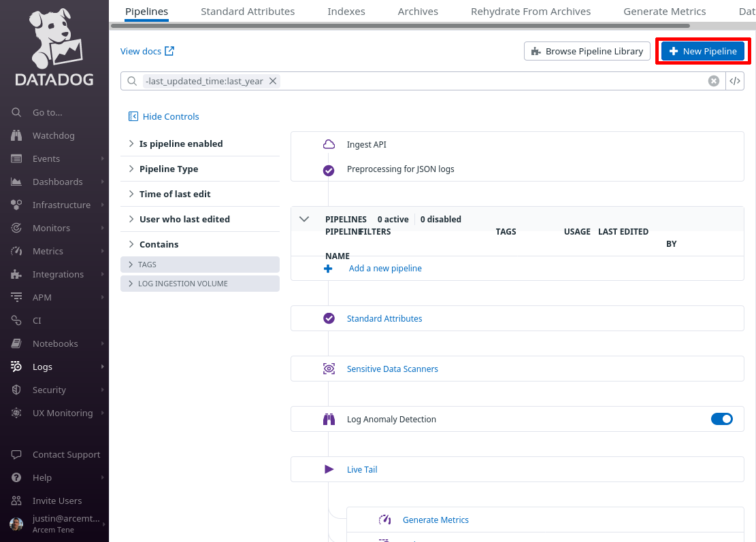Switch to the Indexes tab

(x=346, y=11)
